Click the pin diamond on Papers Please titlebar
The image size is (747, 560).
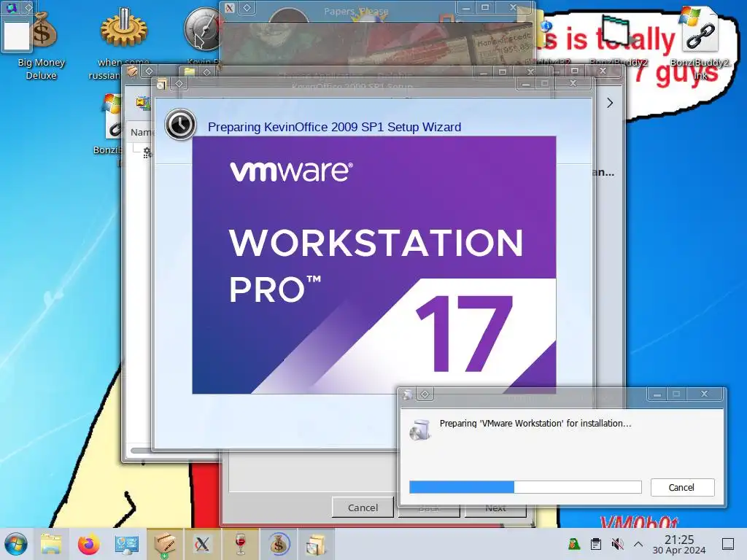pyautogui.click(x=247, y=7)
